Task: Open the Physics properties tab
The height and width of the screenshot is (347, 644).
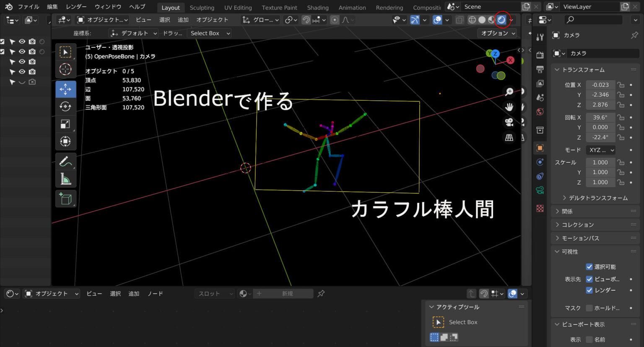Action: click(x=540, y=176)
